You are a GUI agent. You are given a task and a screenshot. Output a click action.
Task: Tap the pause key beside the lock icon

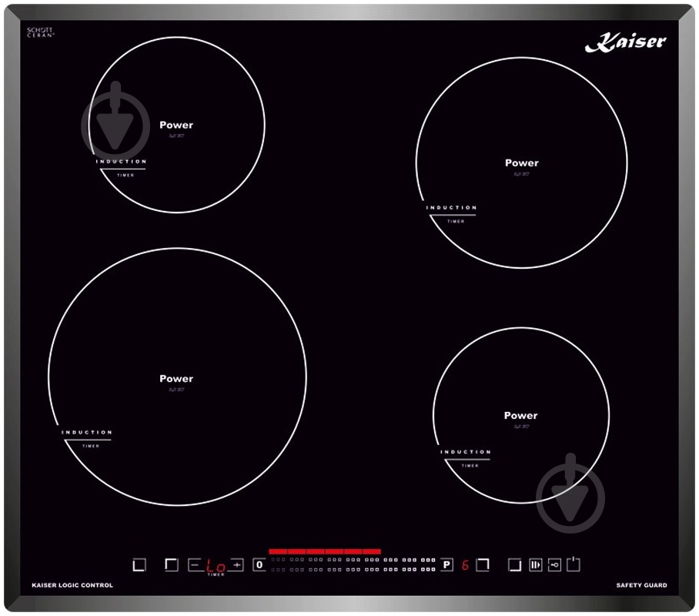pyautogui.click(x=536, y=565)
